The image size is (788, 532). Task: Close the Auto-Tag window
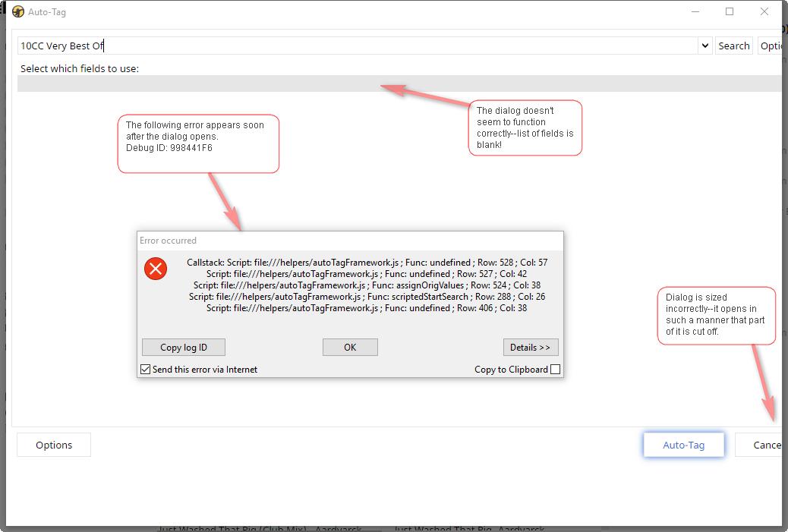[764, 11]
